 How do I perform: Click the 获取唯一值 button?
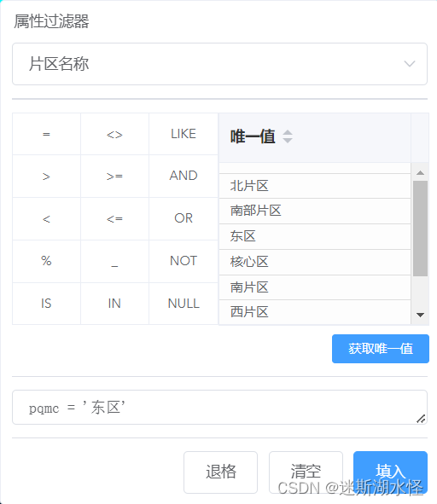click(381, 349)
